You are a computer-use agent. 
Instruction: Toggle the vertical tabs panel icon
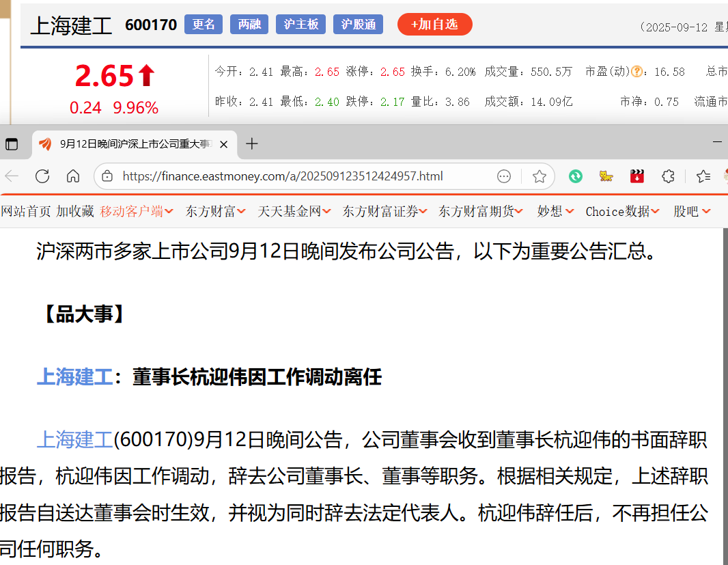(x=12, y=144)
